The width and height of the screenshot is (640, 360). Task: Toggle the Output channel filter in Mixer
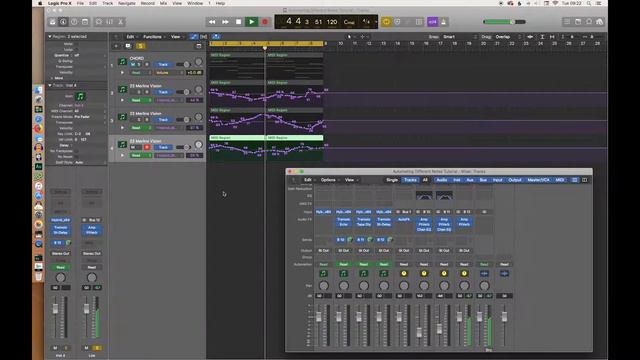[x=515, y=180]
